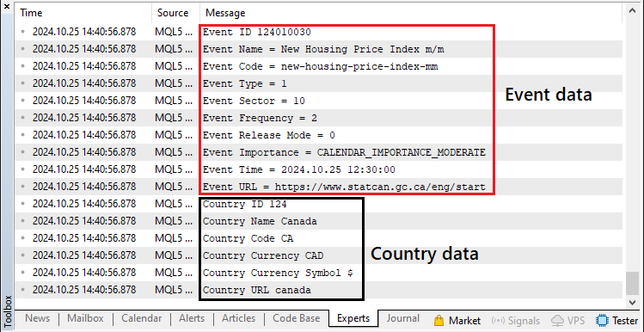The height and width of the screenshot is (332, 644).
Task: Click the vertical scrollbar thumb
Action: coord(633,284)
